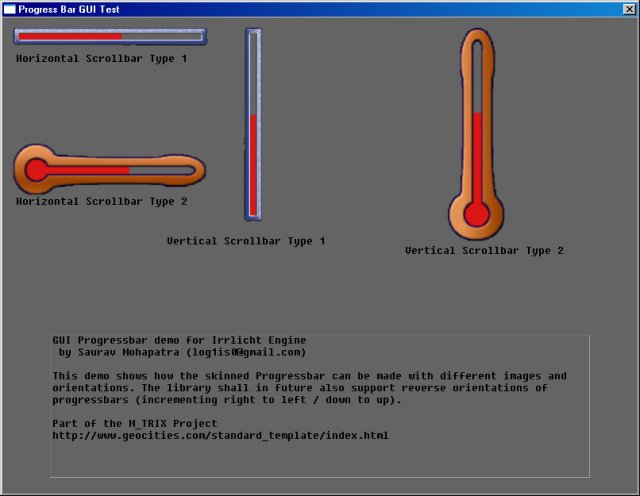Click the horizontal type 1 progress bar

point(110,36)
